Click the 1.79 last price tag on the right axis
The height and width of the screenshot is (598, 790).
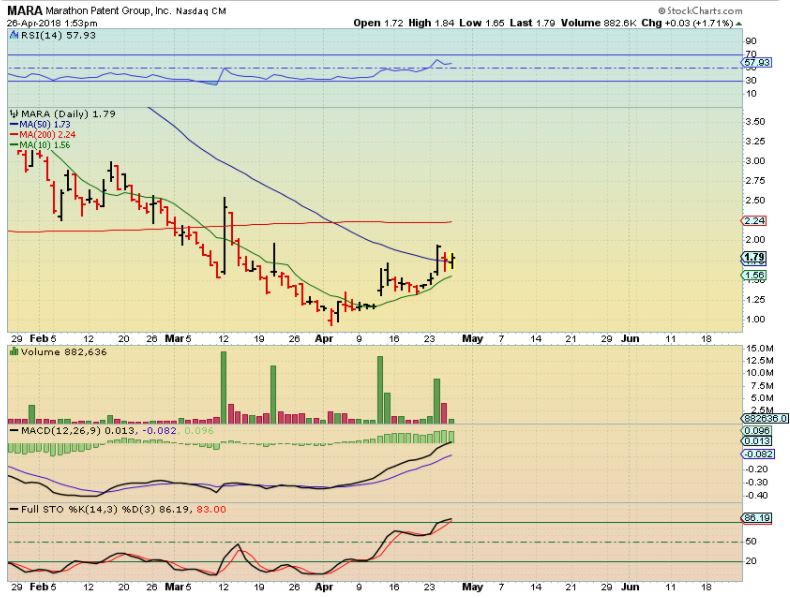click(755, 258)
